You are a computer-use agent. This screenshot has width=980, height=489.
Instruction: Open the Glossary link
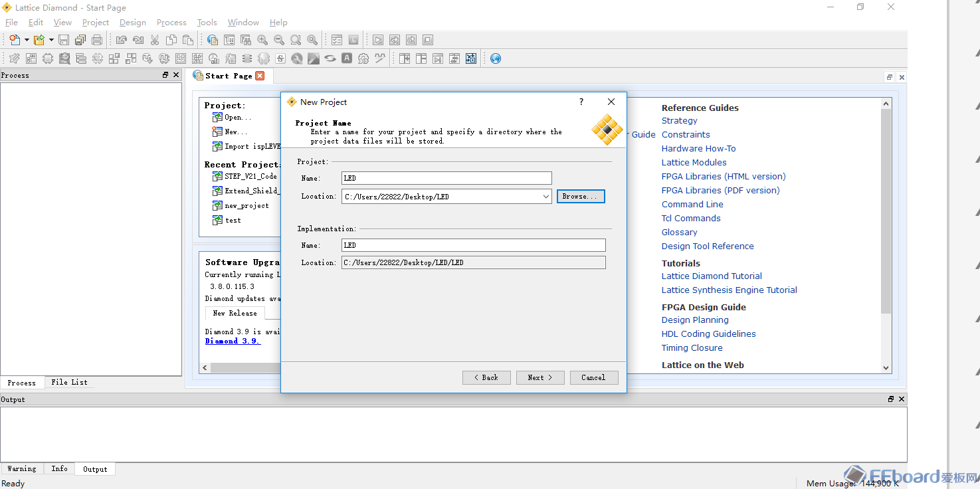pos(679,233)
